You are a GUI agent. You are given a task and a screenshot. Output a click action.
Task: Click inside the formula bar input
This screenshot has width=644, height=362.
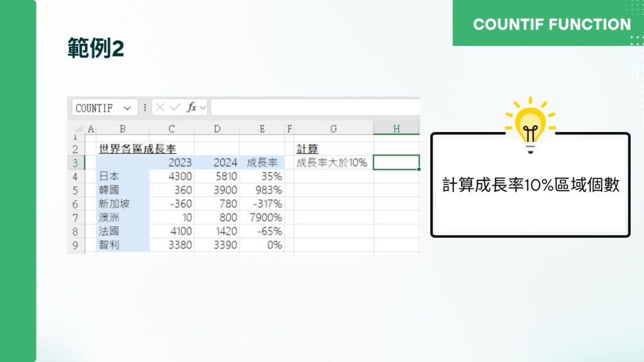click(316, 107)
